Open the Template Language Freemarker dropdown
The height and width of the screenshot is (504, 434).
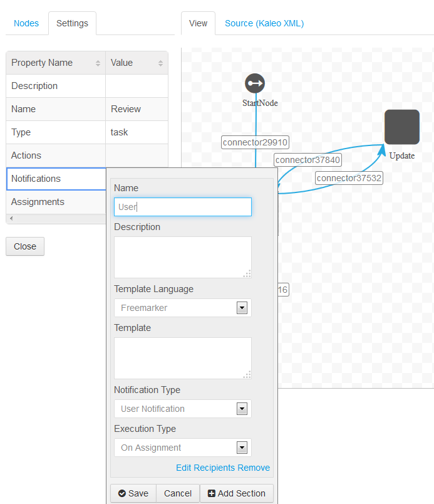183,308
